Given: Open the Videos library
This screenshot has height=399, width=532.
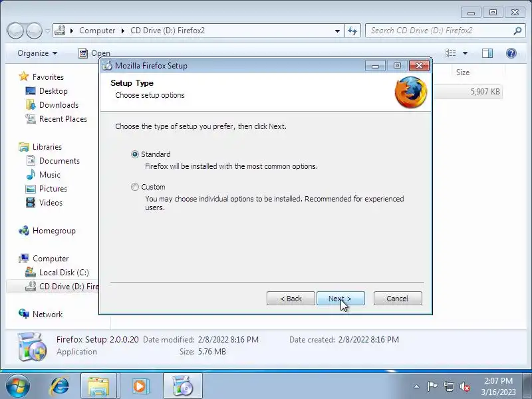Looking at the screenshot, I should point(51,203).
